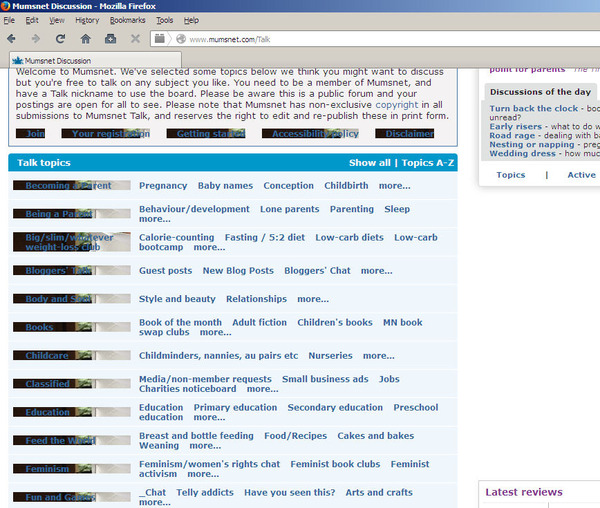Go back with the Back arrow
This screenshot has width=600, height=508.
click(x=11, y=39)
